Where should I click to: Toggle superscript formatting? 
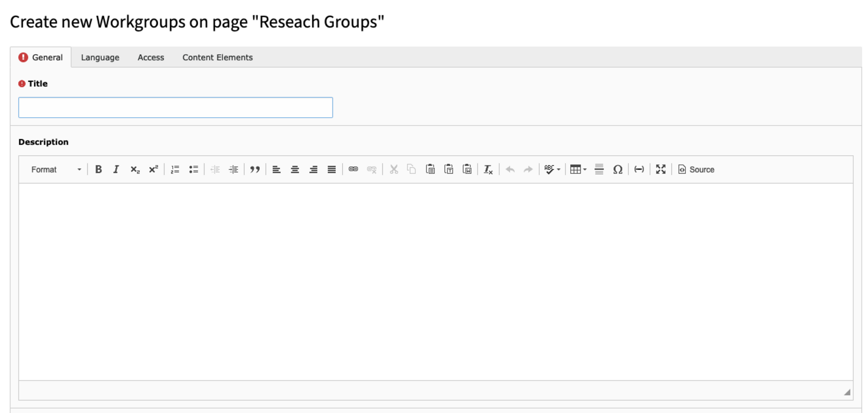154,169
